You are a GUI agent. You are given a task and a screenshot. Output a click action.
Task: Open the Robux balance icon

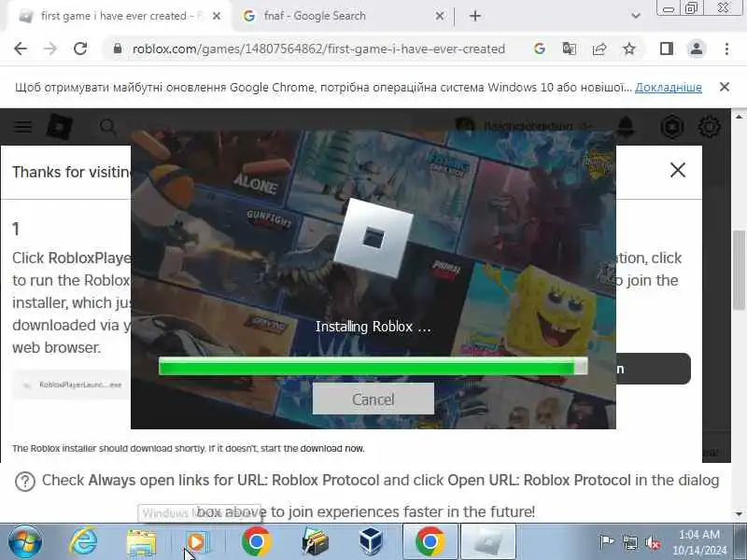point(671,127)
